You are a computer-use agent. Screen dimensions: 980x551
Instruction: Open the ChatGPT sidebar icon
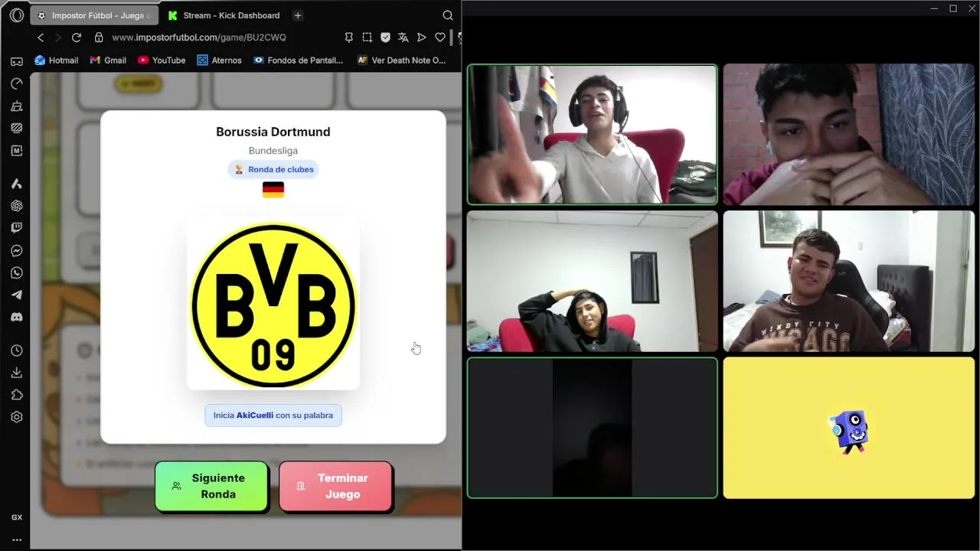[17, 206]
